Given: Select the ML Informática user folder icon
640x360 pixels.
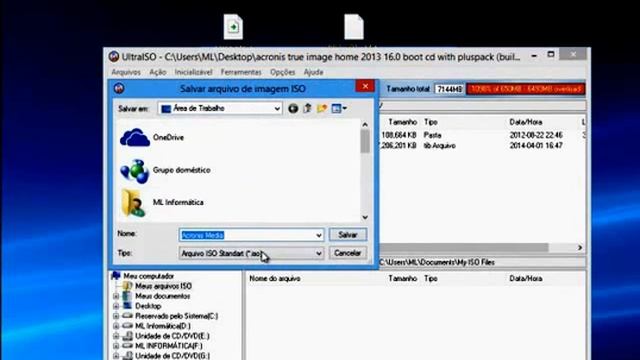Looking at the screenshot, I should pyautogui.click(x=133, y=203).
